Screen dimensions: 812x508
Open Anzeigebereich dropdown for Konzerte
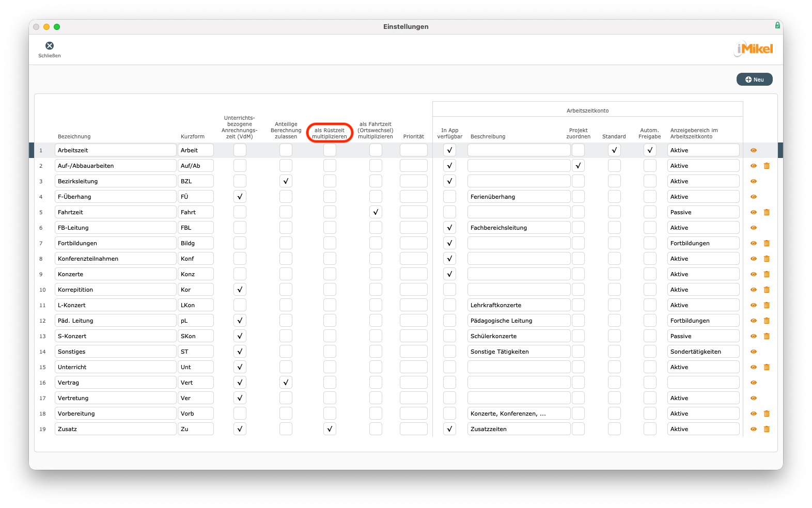pyautogui.click(x=704, y=274)
